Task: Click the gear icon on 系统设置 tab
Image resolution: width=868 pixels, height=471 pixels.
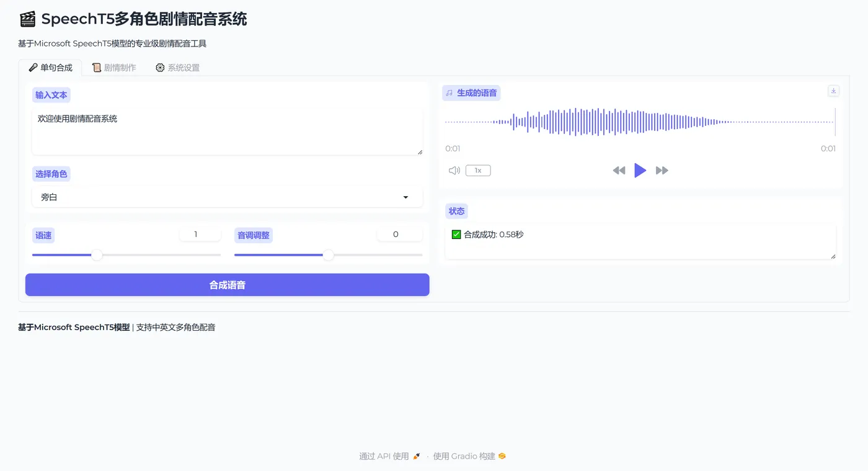Action: pos(160,67)
